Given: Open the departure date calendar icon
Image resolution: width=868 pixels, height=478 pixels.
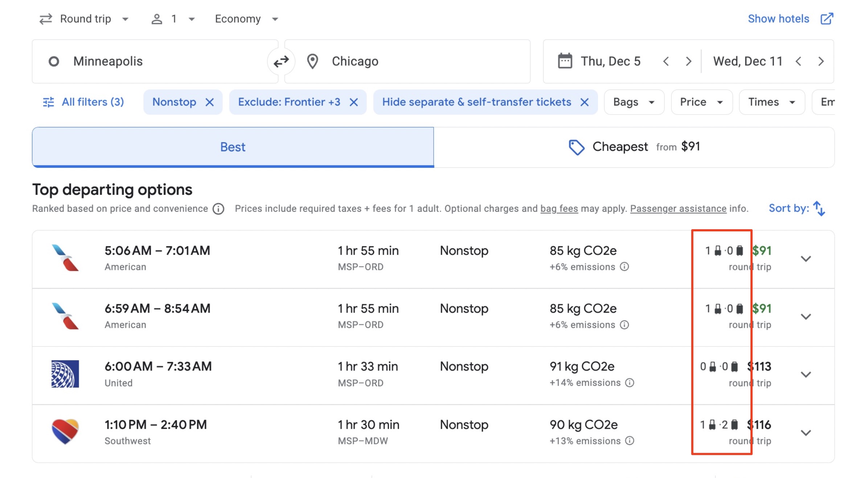Looking at the screenshot, I should 564,61.
